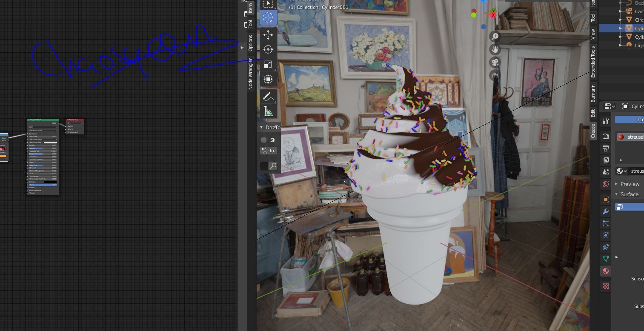Collapse the DazTo panel
This screenshot has width=644, height=331.
click(261, 127)
